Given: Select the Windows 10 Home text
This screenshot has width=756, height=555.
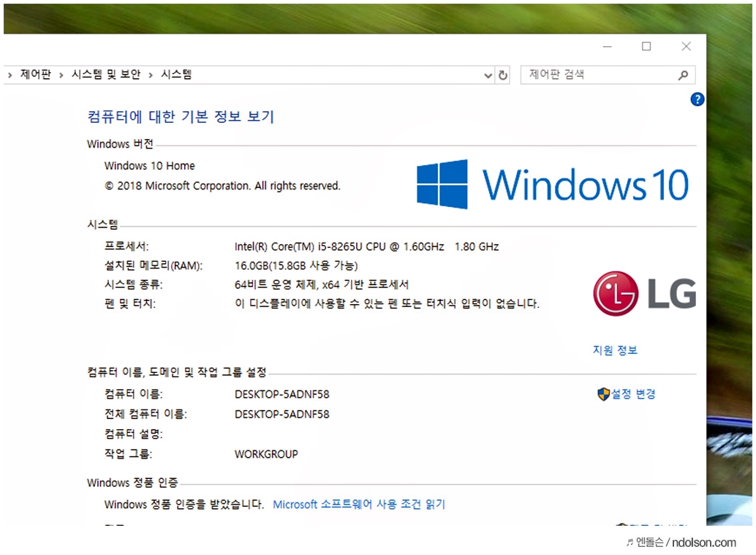Looking at the screenshot, I should click(149, 166).
